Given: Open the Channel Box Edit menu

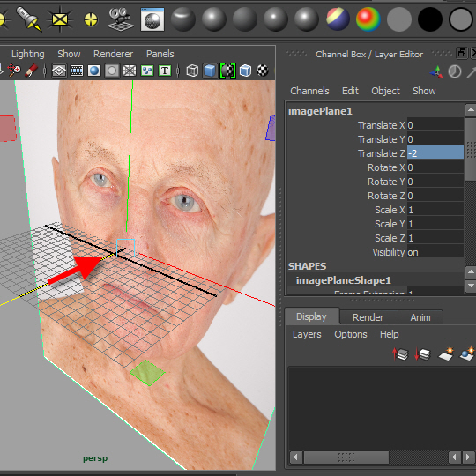Looking at the screenshot, I should coord(350,91).
